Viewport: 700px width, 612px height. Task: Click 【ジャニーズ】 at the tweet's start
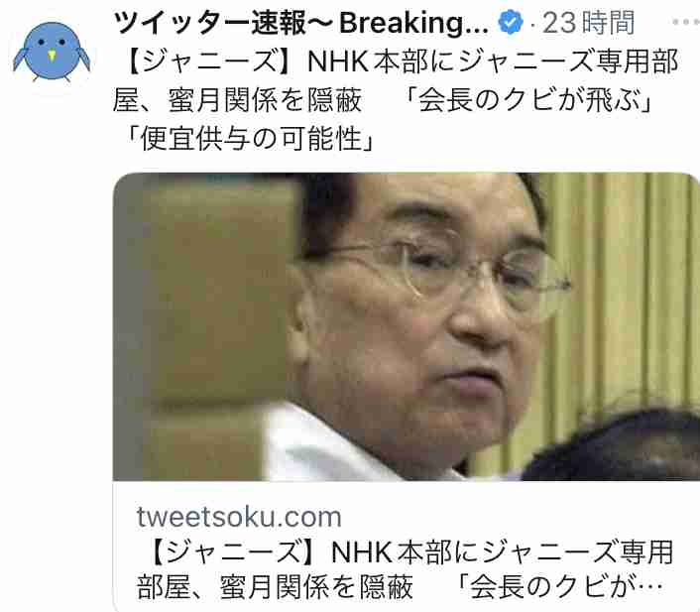pos(210,61)
